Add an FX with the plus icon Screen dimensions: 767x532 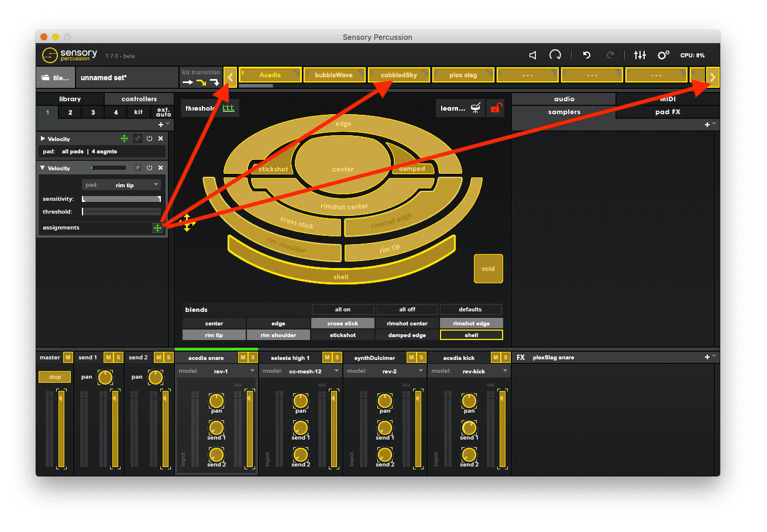coord(707,357)
